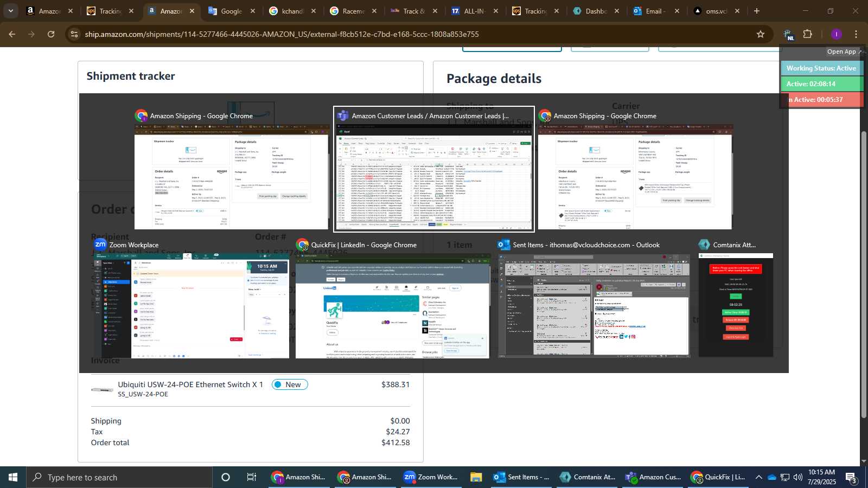The image size is (868, 488).
Task: Open Chrome three-dot menu
Action: [x=856, y=34]
